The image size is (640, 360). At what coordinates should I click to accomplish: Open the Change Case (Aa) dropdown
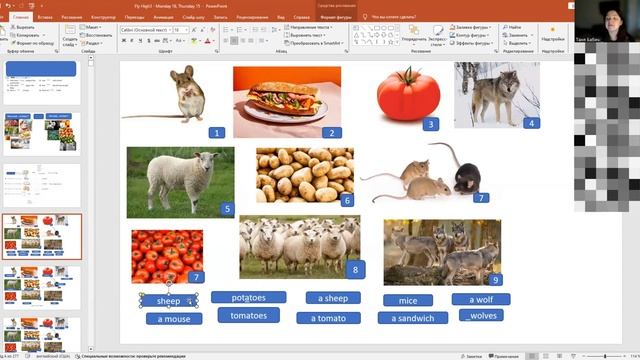click(x=180, y=41)
